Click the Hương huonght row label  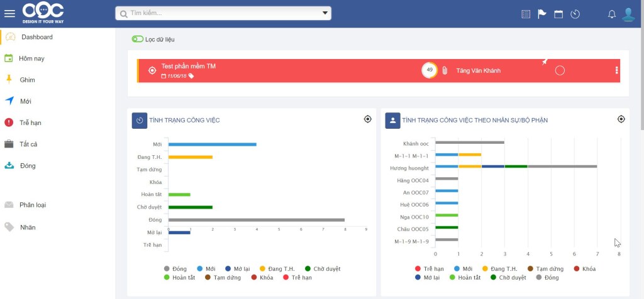(409, 168)
